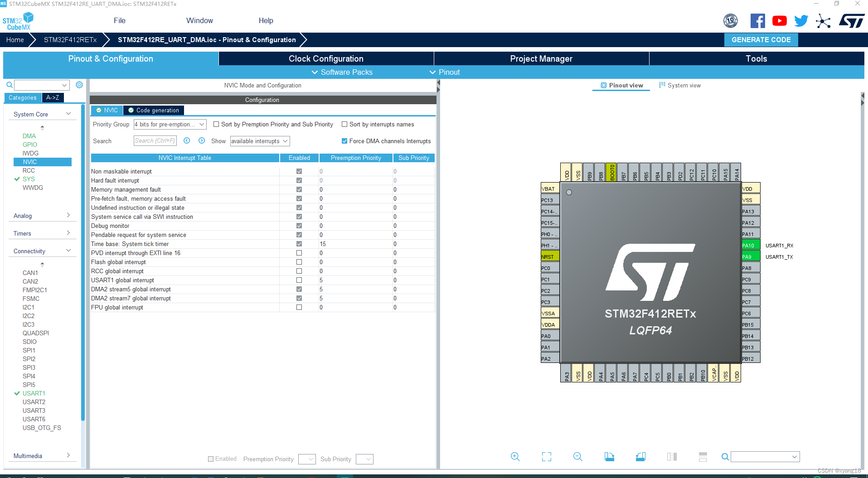Screen dimensions: 868x478
Task: Enable Sort by interrupts names
Action: [x=345, y=124]
